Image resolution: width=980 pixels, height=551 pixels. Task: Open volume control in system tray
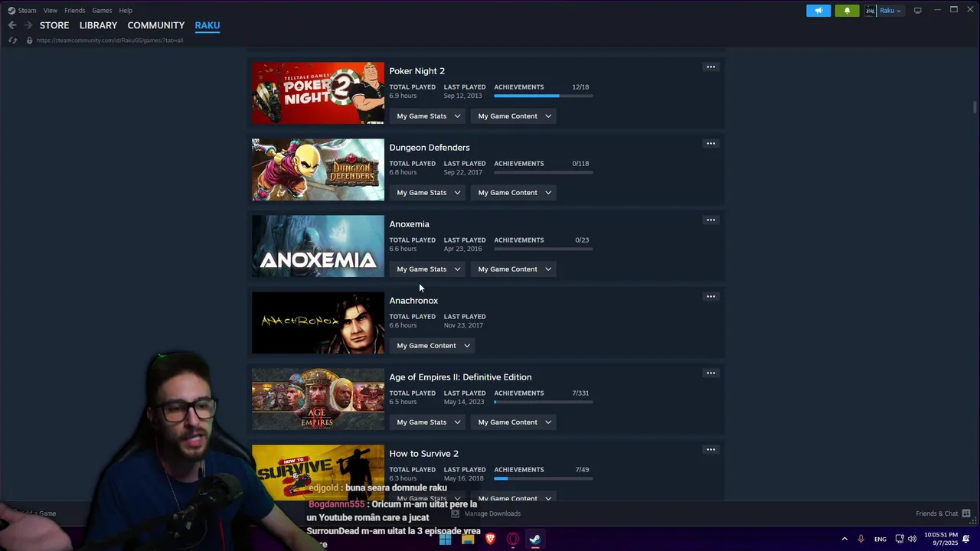click(x=912, y=539)
